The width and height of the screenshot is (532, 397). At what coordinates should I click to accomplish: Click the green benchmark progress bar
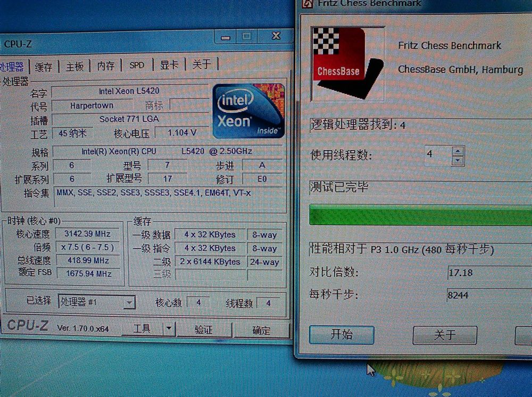pyautogui.click(x=421, y=215)
